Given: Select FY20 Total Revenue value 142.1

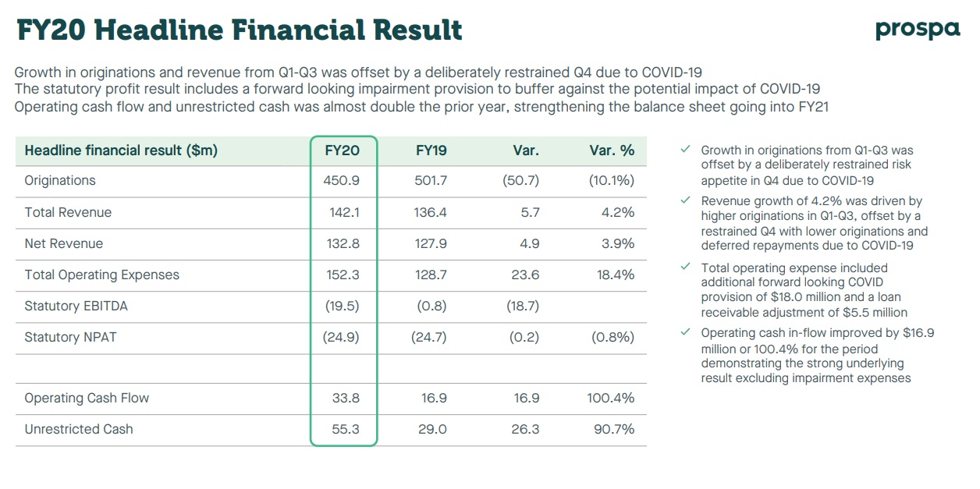Looking at the screenshot, I should [x=344, y=212].
